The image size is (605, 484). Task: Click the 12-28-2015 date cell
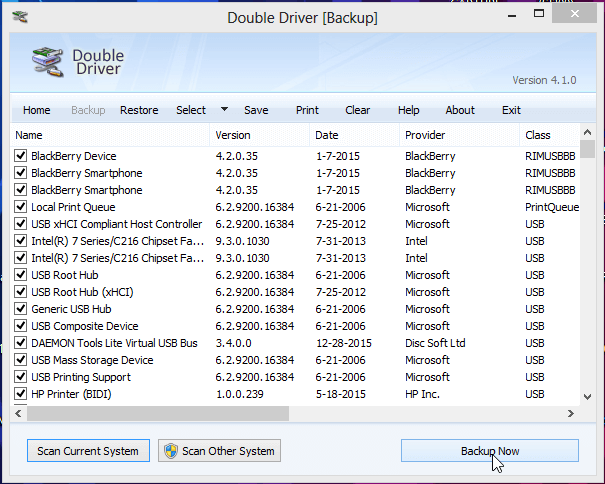coord(344,343)
